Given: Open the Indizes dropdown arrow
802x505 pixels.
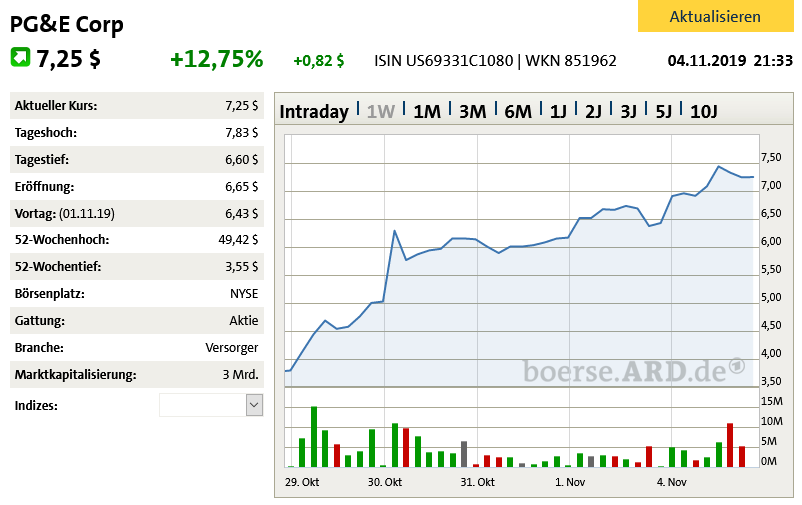Looking at the screenshot, I should [x=254, y=405].
